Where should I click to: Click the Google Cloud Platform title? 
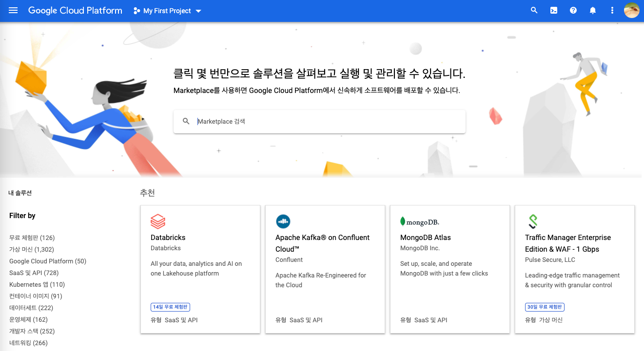[x=75, y=10]
